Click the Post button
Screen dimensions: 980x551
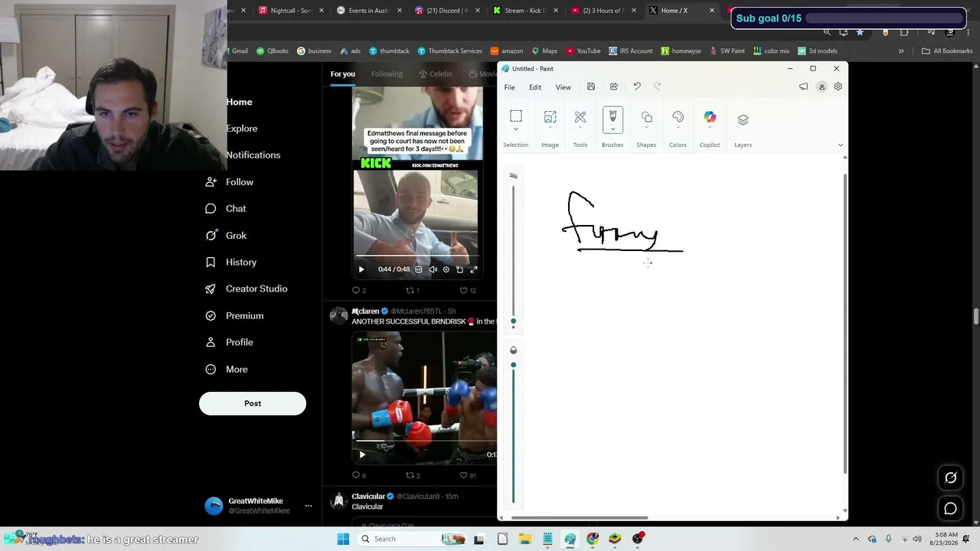253,403
